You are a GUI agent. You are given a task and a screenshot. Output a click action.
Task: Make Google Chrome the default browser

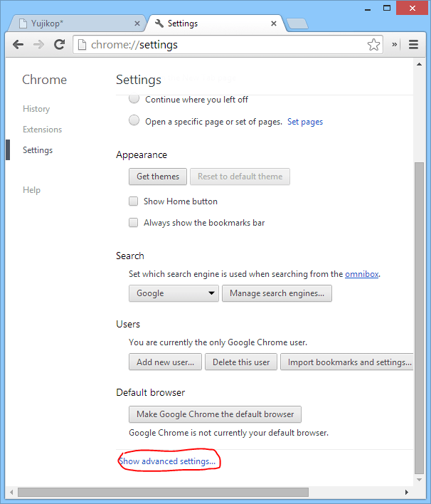[x=215, y=414]
